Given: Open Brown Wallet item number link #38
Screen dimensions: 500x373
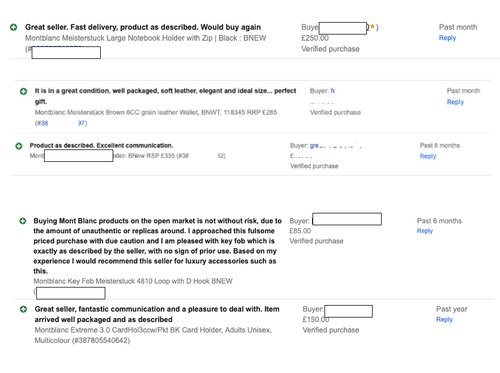Looking at the screenshot, I should coord(61,123).
